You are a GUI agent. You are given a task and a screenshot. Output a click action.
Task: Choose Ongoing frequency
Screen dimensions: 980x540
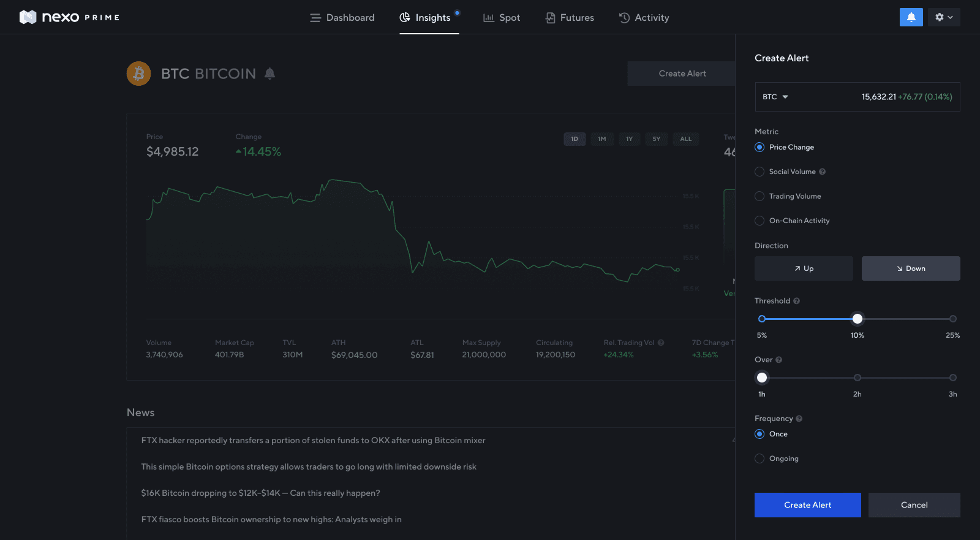click(x=759, y=458)
